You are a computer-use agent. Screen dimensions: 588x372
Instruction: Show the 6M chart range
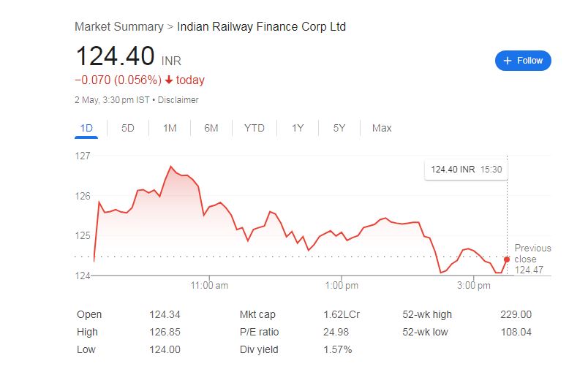coord(211,129)
